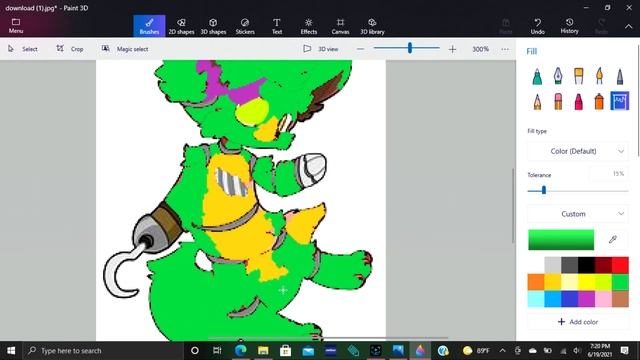This screenshot has width=640, height=360.
Task: Open Microsoft Store from the taskbar
Action: tap(285, 350)
